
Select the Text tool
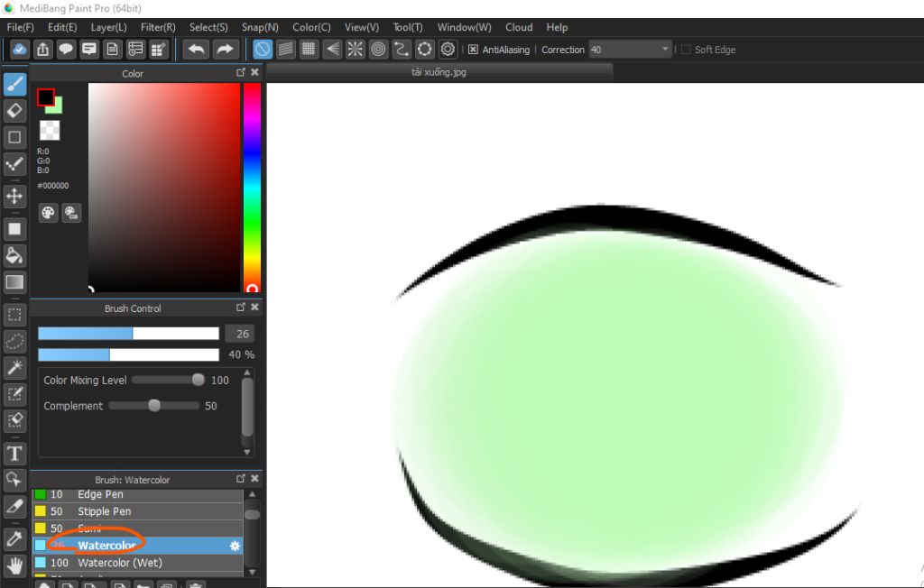pyautogui.click(x=14, y=454)
